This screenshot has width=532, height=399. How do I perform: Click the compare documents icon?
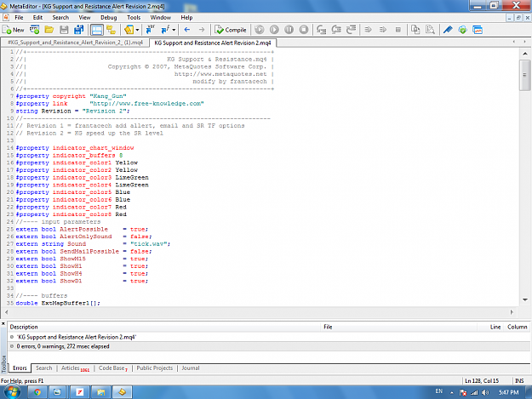pos(415,30)
